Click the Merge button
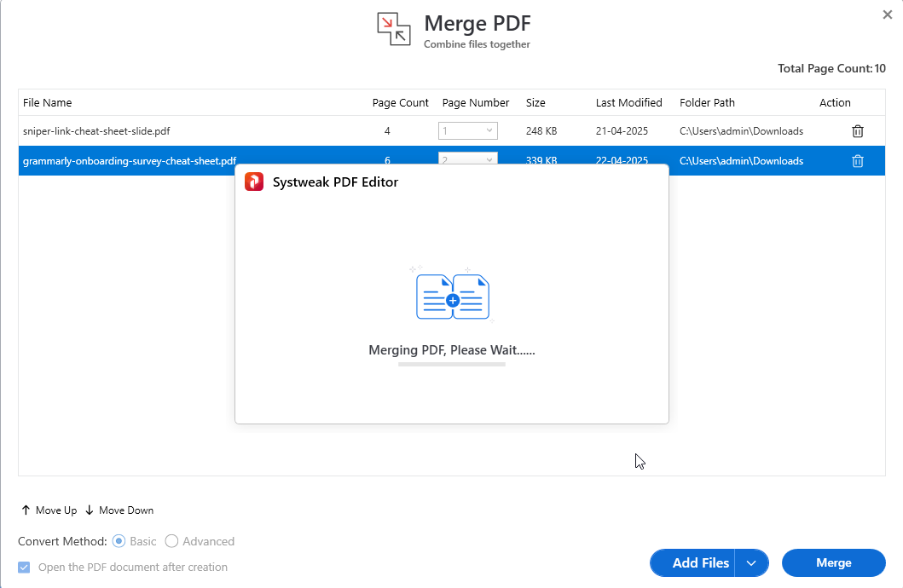Screen dimensions: 903x588 coord(833,563)
